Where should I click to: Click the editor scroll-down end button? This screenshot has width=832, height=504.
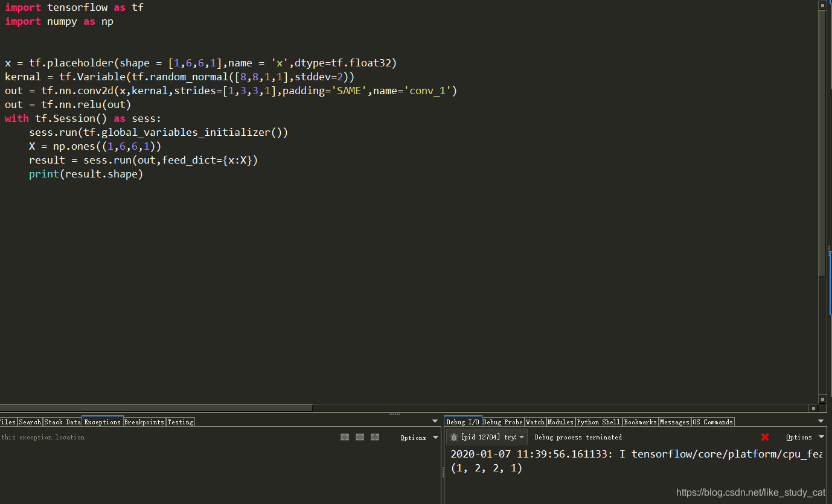(x=822, y=399)
